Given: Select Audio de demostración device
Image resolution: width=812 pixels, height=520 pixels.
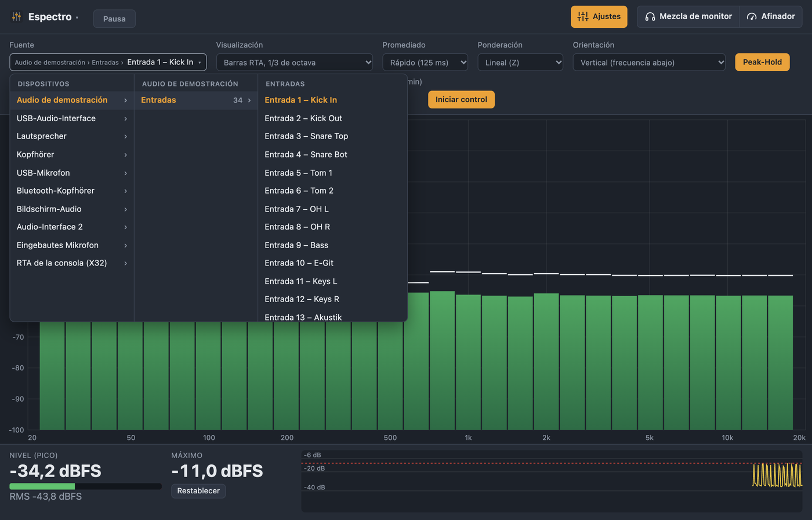Looking at the screenshot, I should point(72,100).
